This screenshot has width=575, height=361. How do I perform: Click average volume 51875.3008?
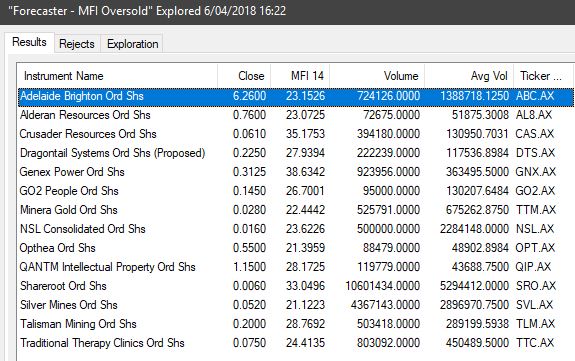point(480,115)
